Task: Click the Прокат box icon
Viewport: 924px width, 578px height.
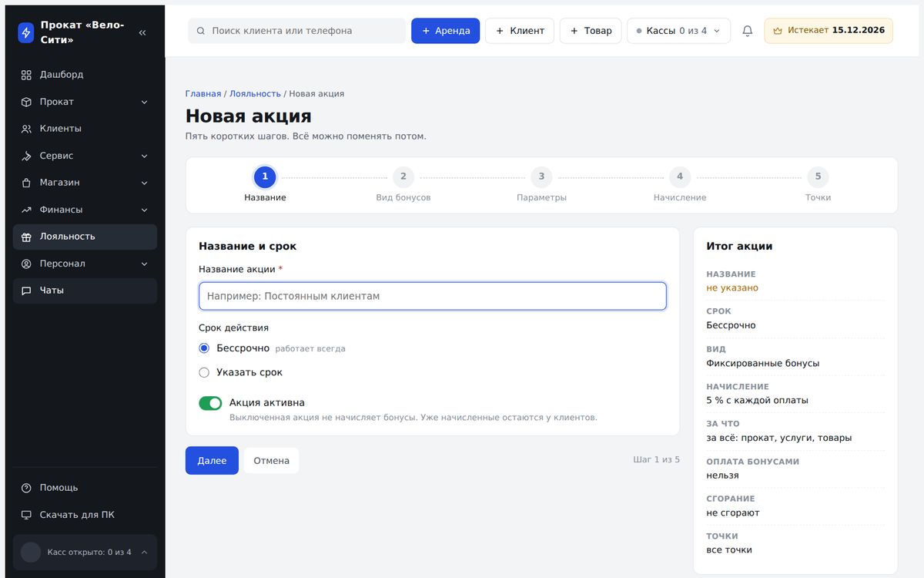Action: tap(26, 102)
